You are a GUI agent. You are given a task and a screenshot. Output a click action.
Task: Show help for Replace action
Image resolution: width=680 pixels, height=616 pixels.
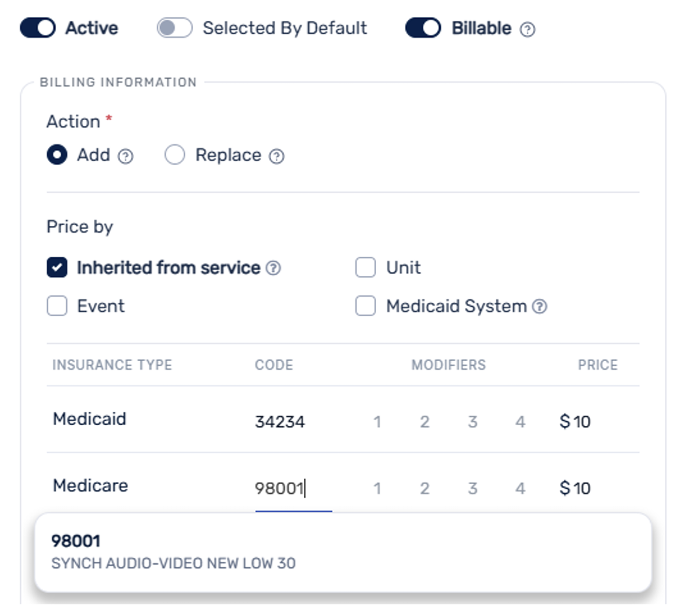pos(276,156)
